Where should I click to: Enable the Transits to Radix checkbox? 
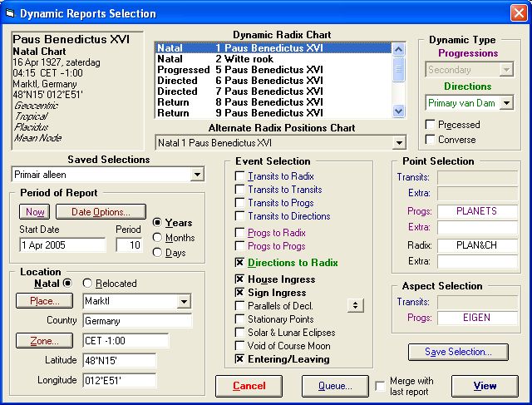240,176
